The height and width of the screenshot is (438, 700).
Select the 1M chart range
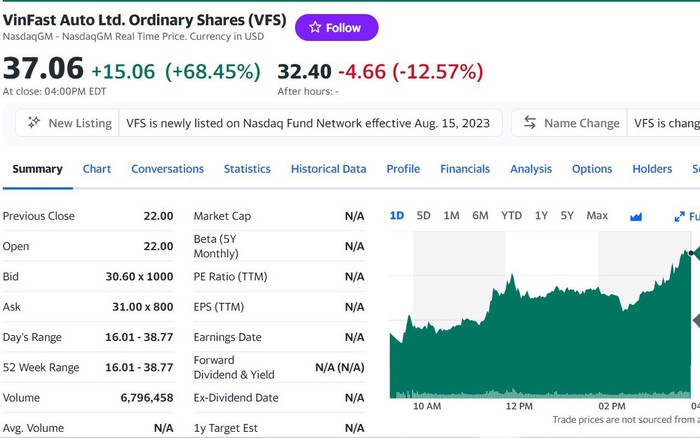coord(451,216)
